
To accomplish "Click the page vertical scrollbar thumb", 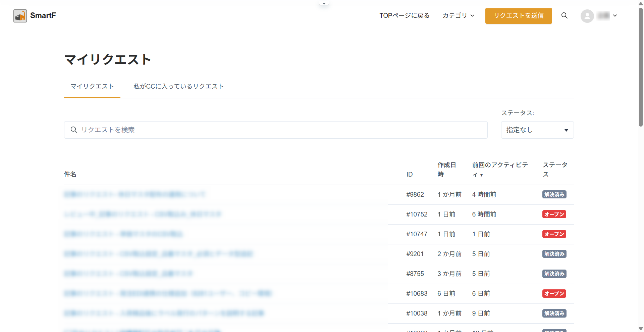I will tap(641, 67).
